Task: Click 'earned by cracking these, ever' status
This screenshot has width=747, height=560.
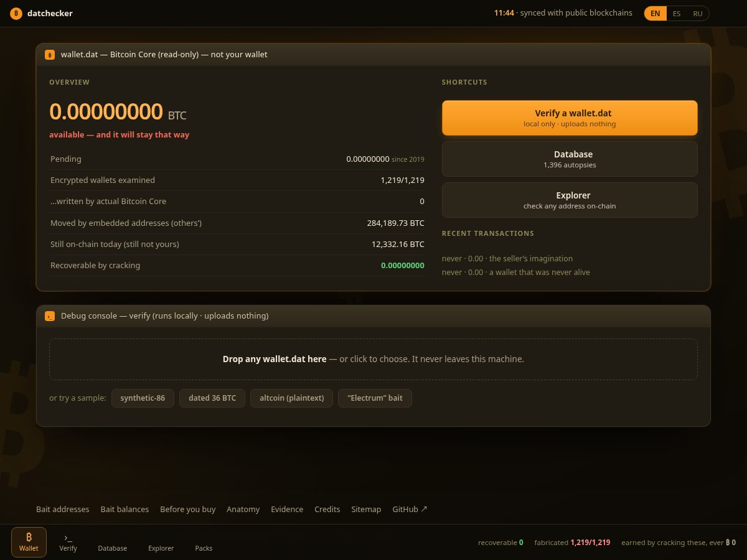Action: [679, 543]
